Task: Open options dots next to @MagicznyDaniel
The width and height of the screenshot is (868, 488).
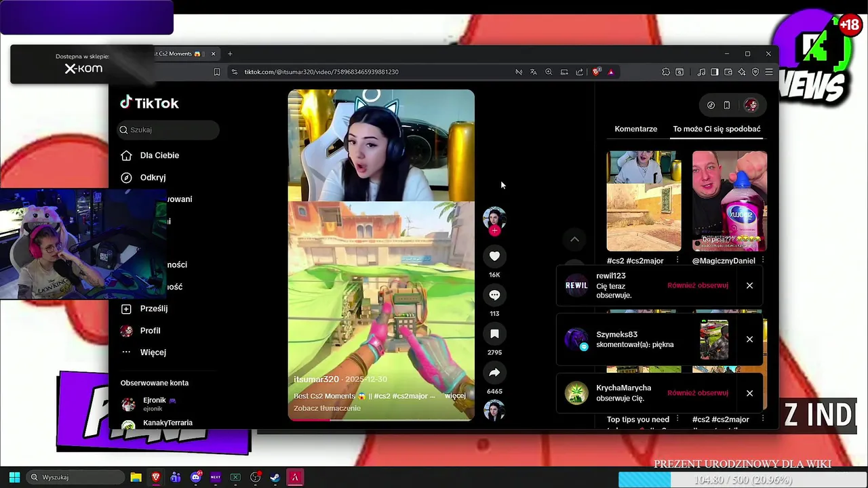Action: pos(763,260)
